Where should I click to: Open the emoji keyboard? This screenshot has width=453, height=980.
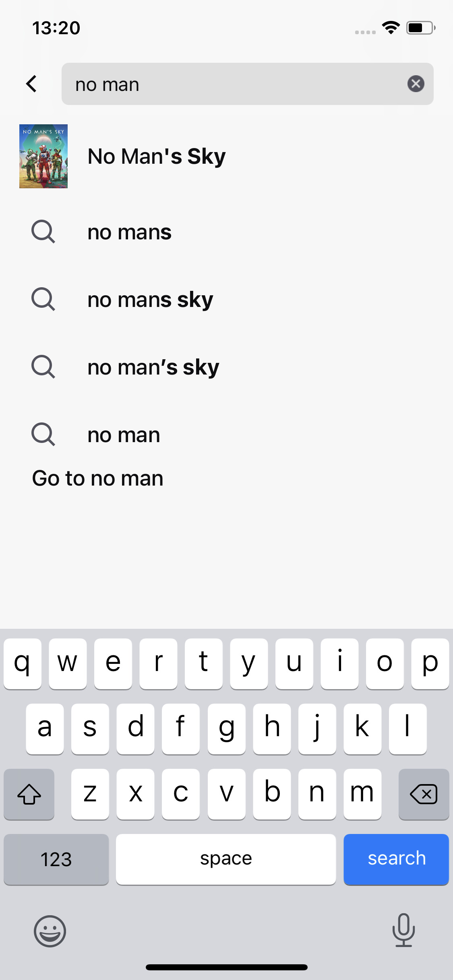pyautogui.click(x=50, y=930)
